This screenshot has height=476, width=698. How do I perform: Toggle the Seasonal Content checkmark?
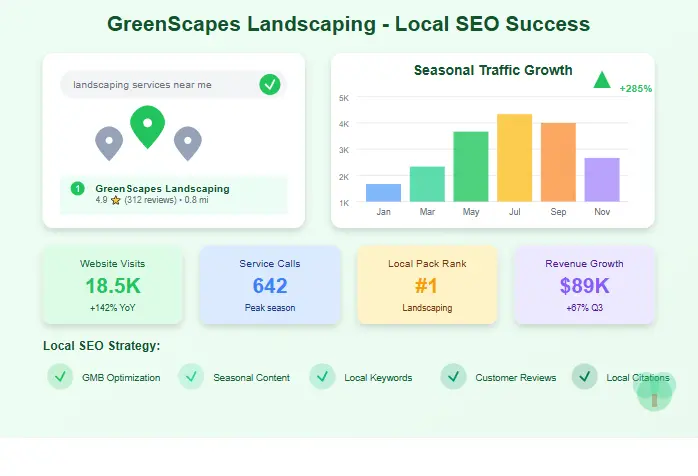coord(191,377)
